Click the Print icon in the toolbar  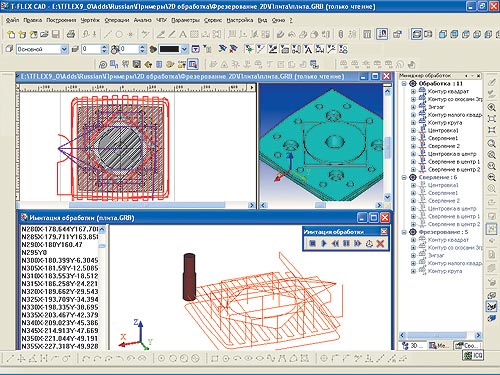click(x=70, y=34)
